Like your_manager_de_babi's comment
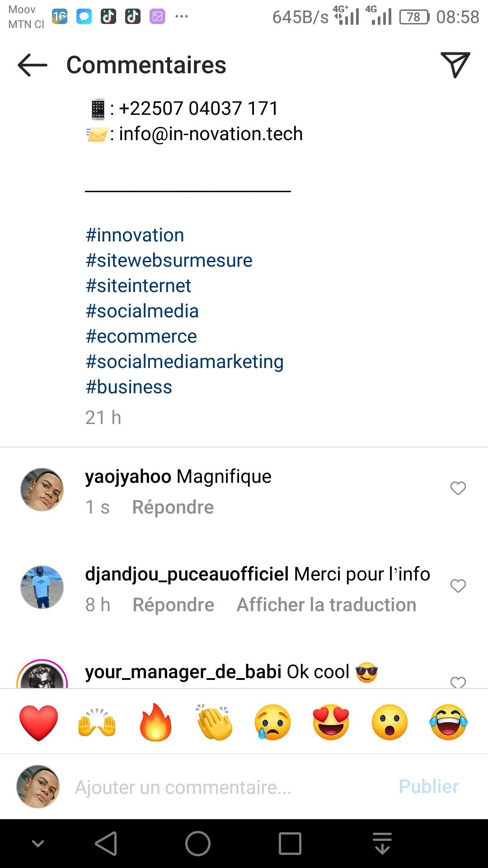This screenshot has width=488, height=868. click(458, 682)
